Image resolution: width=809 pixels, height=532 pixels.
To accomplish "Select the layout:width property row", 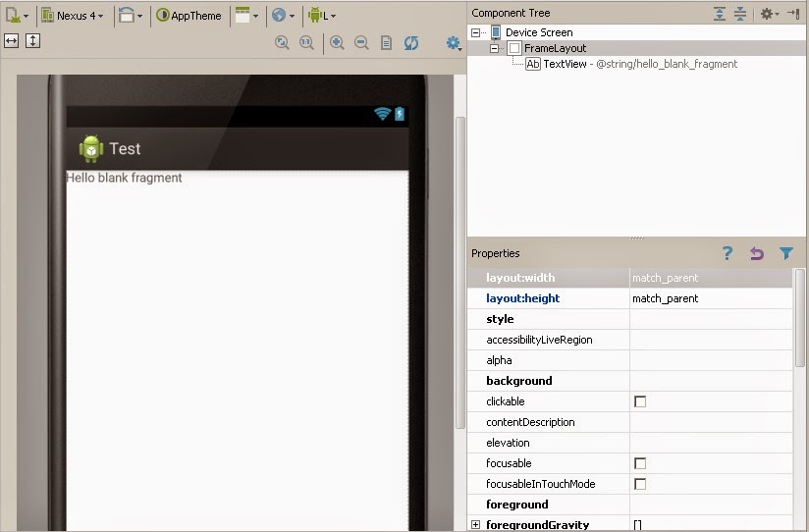I will (630, 278).
